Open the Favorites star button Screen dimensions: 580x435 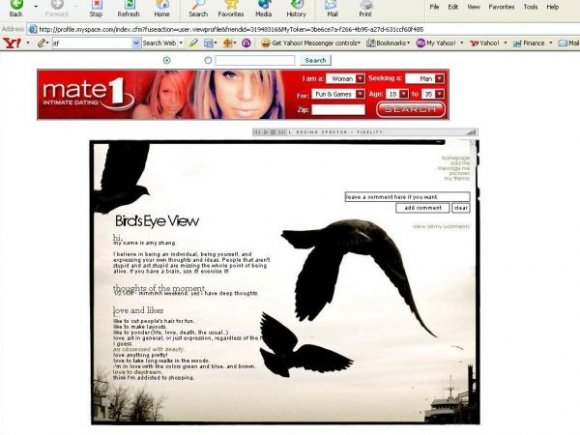pos(230,8)
